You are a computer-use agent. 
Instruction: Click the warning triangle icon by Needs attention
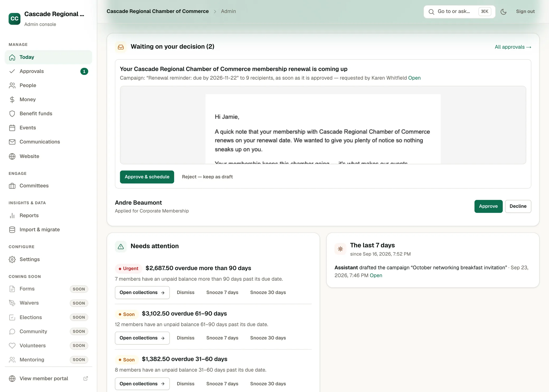121,247
